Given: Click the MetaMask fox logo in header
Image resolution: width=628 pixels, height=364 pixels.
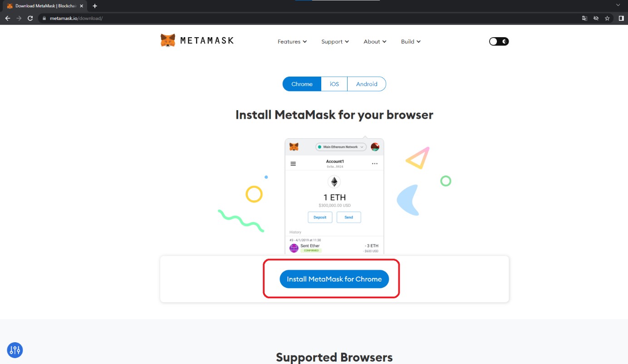Looking at the screenshot, I should 168,41.
